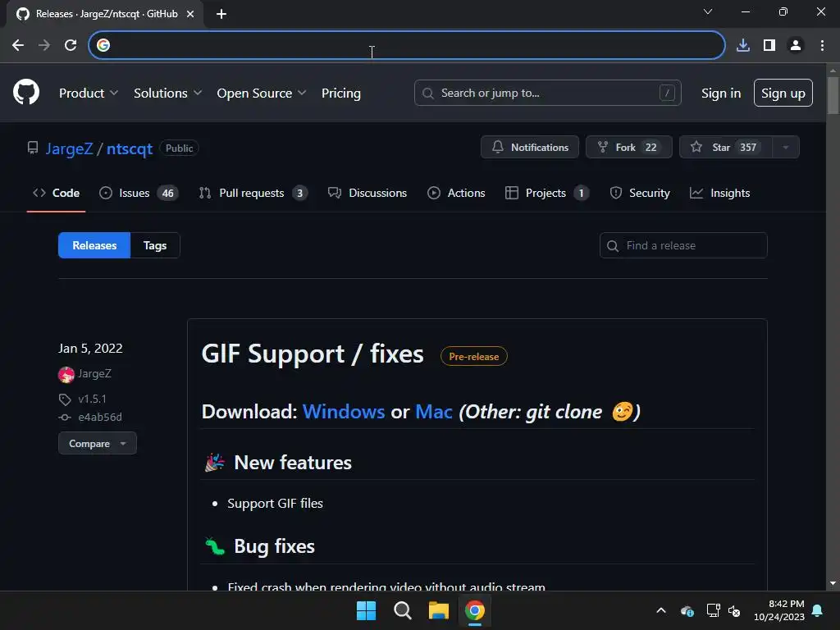
Task: Click the repository book icon
Action: coord(33,148)
